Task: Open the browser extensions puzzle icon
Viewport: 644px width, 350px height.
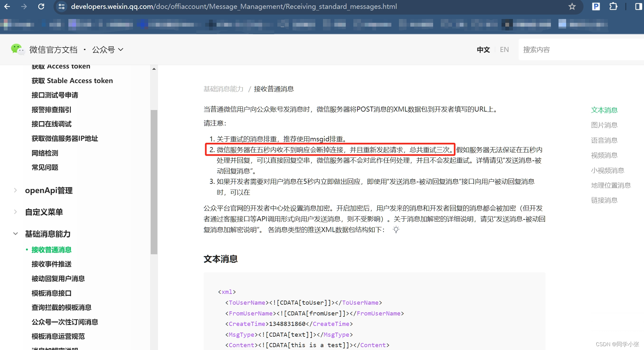Action: pos(613,6)
